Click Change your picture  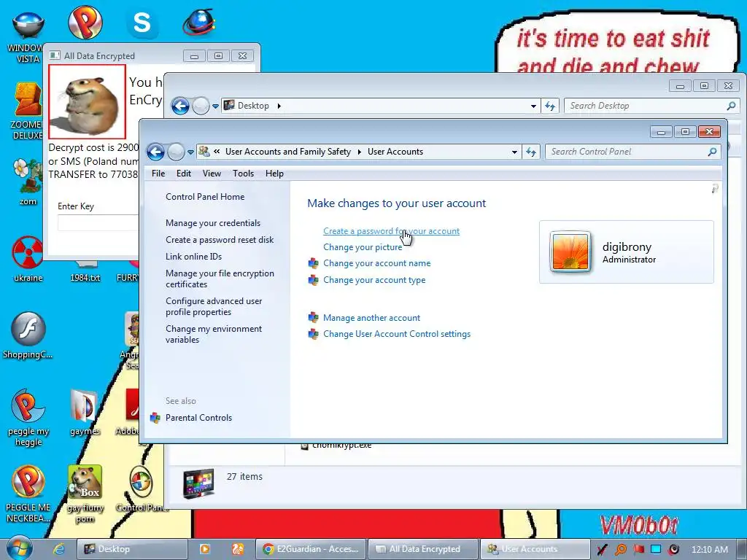point(363,247)
